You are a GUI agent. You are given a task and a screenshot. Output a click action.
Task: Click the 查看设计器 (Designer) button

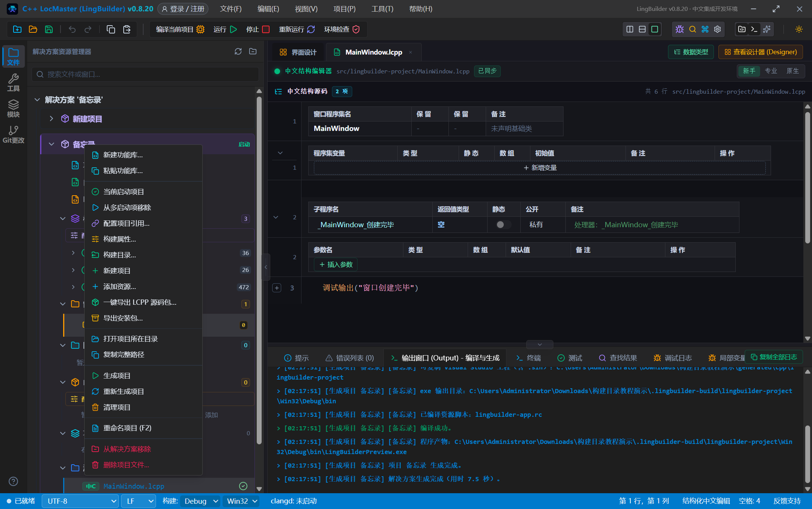click(x=760, y=52)
